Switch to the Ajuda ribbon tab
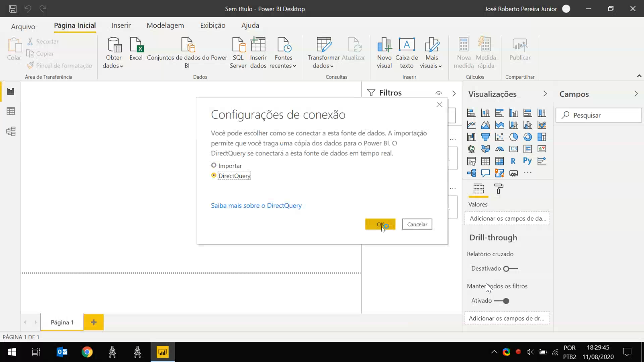The width and height of the screenshot is (644, 362). pyautogui.click(x=250, y=25)
